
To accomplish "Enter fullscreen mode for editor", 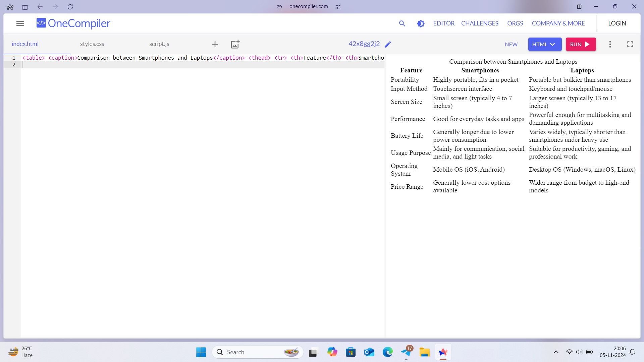I will (630, 44).
